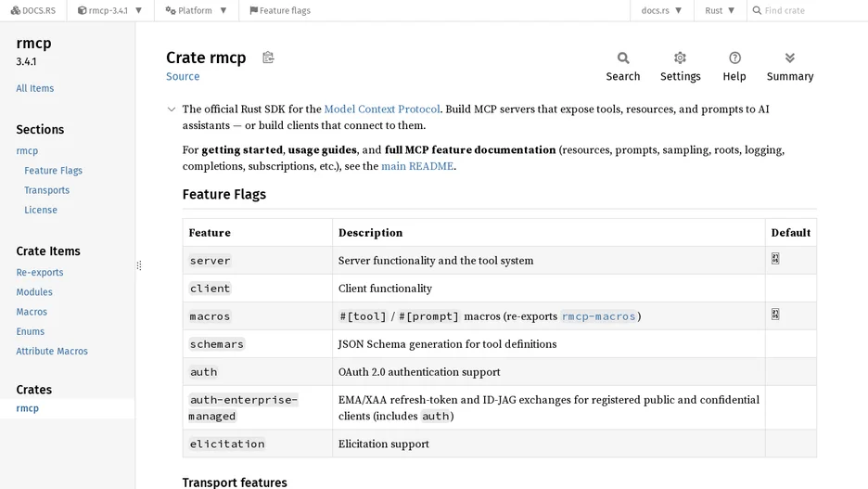868x489 pixels.
Task: Jump to License sidebar section
Action: pyautogui.click(x=41, y=210)
